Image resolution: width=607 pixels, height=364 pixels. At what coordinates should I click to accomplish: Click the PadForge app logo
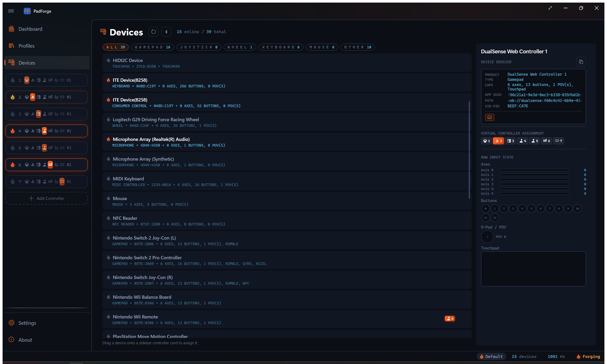pos(27,11)
